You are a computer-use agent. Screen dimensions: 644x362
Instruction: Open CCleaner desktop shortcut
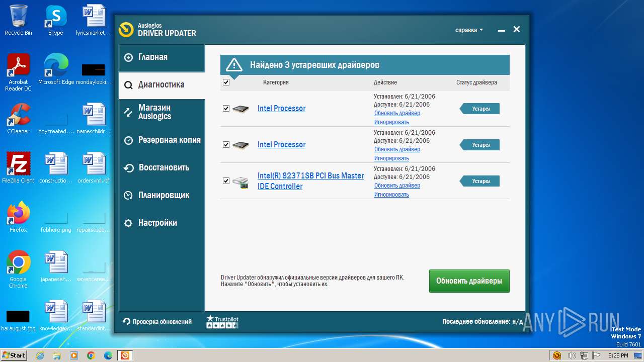[x=18, y=119]
